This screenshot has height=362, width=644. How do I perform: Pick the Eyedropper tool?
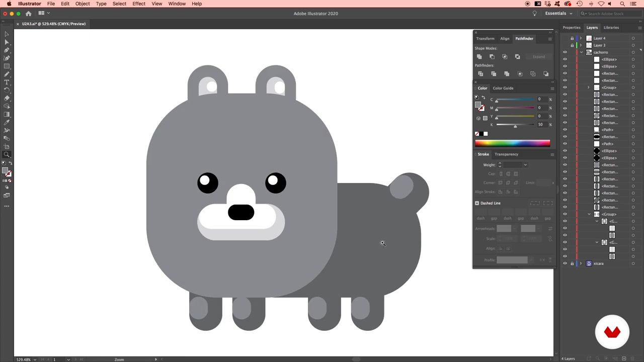[x=7, y=122]
